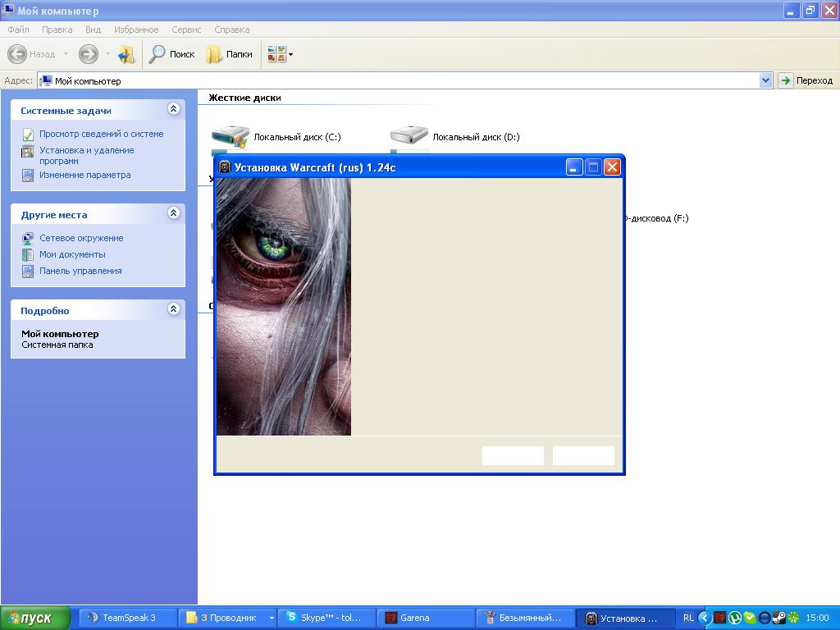Switch to TeamSpeak 3 taskbar button
The image size is (840, 630).
(128, 619)
